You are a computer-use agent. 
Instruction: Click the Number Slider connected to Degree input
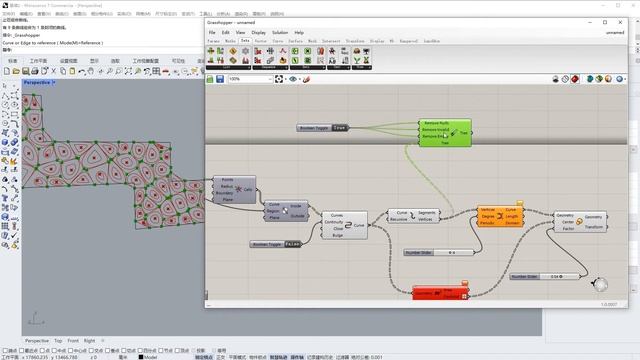point(439,253)
